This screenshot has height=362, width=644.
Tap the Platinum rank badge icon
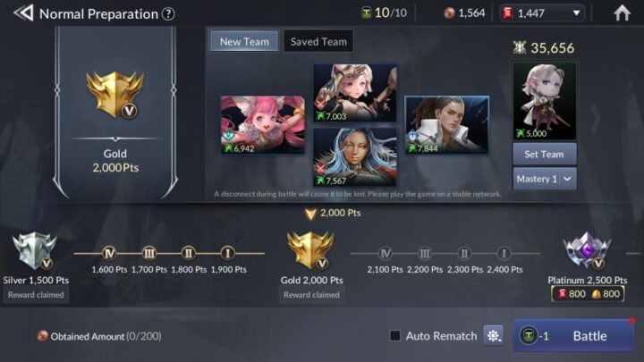coord(587,251)
